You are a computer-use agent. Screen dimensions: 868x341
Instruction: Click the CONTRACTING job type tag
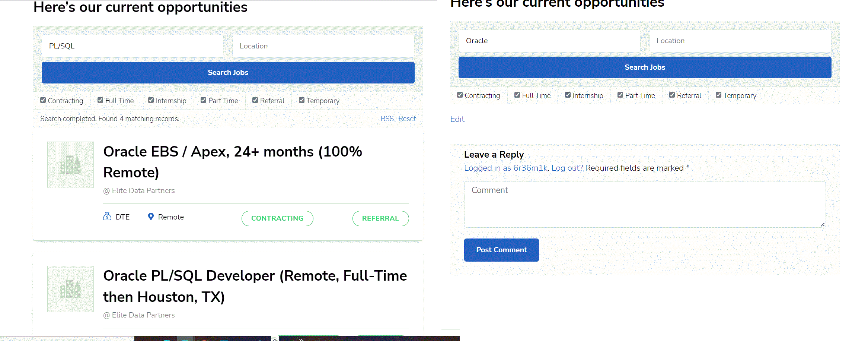(x=277, y=218)
